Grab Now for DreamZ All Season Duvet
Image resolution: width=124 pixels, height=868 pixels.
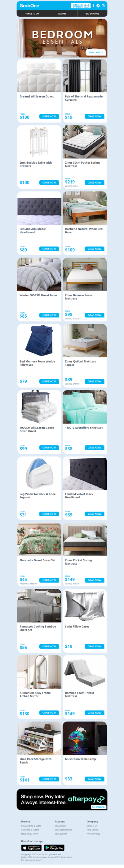49,116
